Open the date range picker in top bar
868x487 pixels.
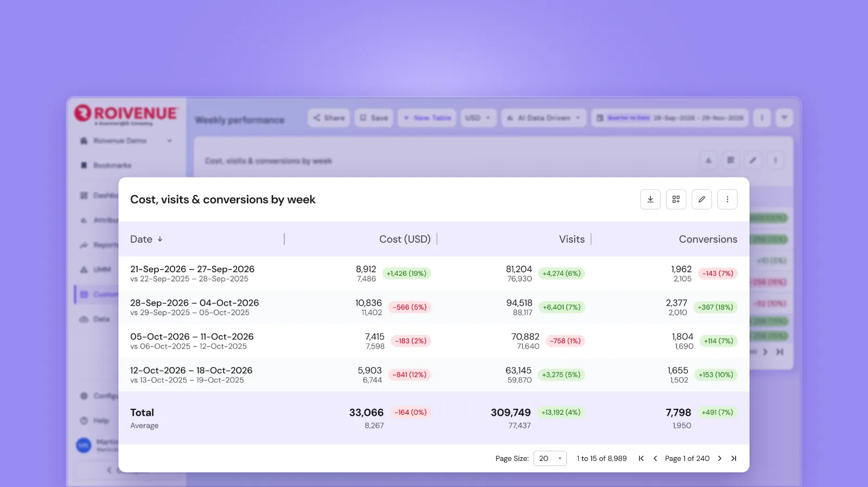click(x=670, y=117)
